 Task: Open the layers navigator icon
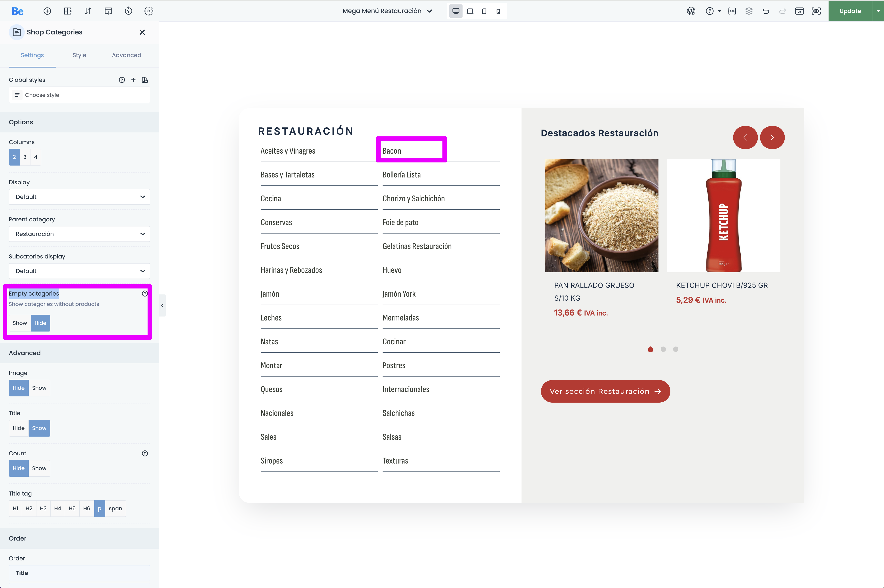(x=749, y=11)
